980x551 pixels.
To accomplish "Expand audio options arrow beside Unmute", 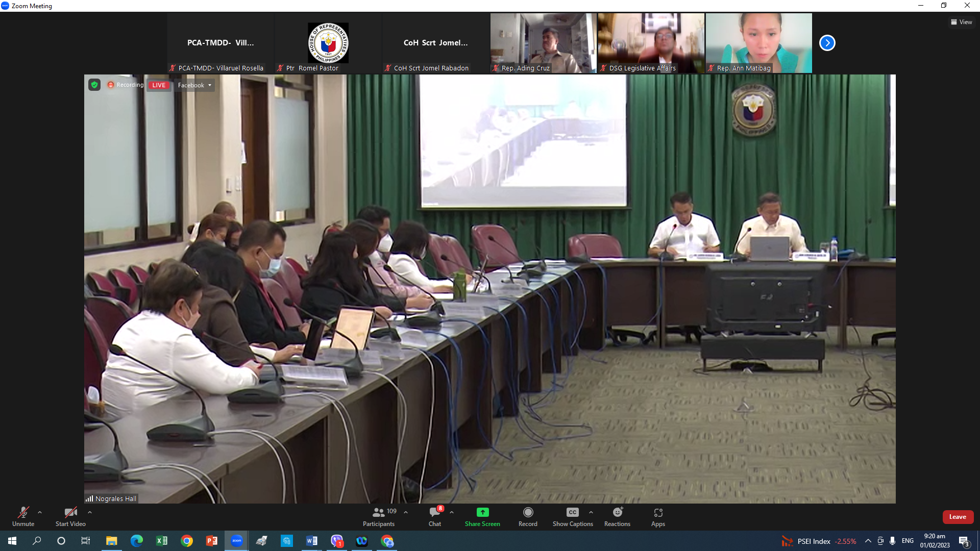I will [40, 512].
